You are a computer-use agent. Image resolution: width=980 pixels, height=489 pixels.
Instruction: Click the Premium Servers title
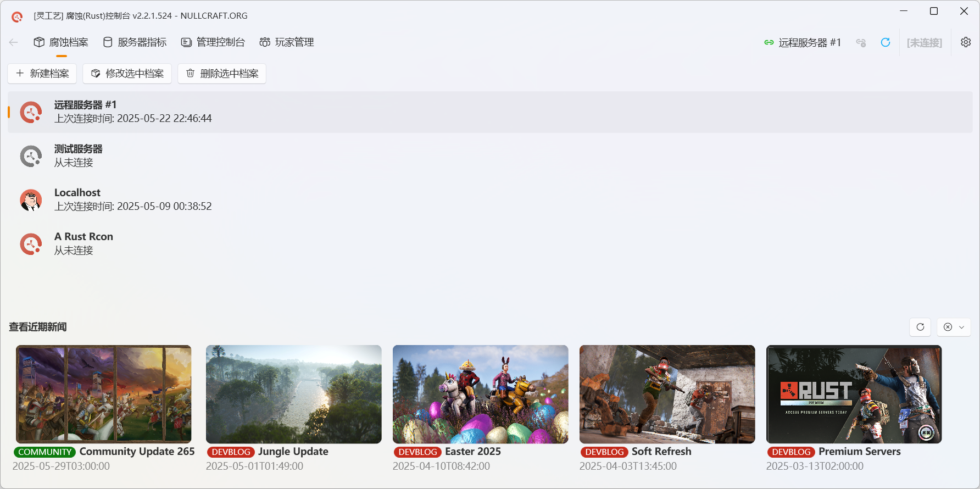coord(860,452)
